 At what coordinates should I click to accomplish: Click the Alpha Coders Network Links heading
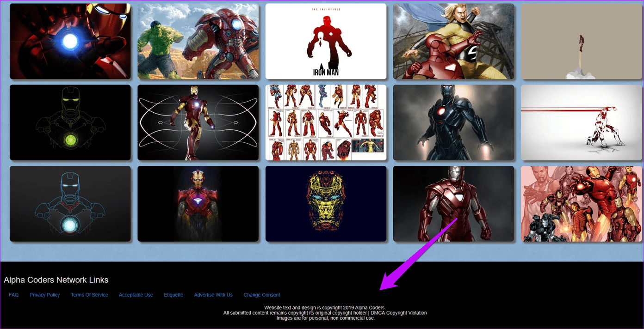(x=56, y=280)
